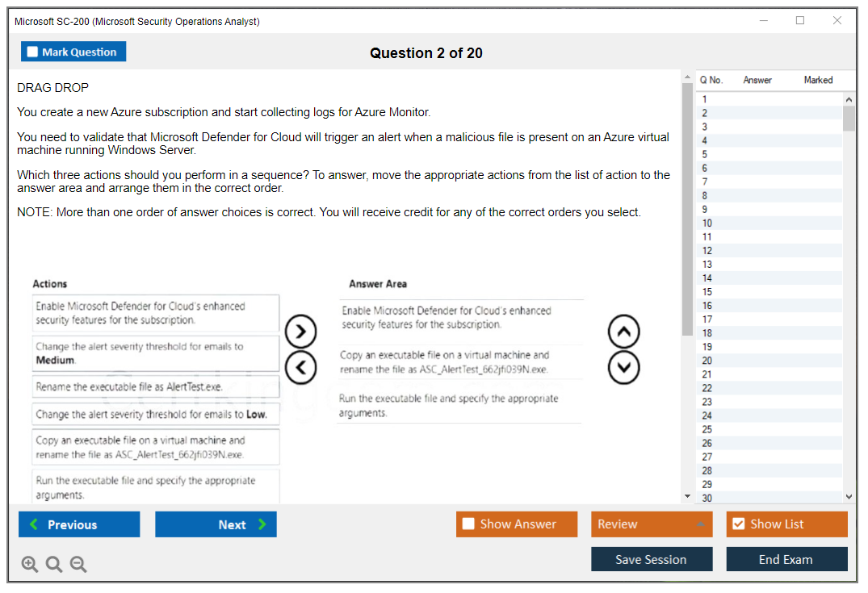Check the Mark Question checkbox

[x=33, y=52]
